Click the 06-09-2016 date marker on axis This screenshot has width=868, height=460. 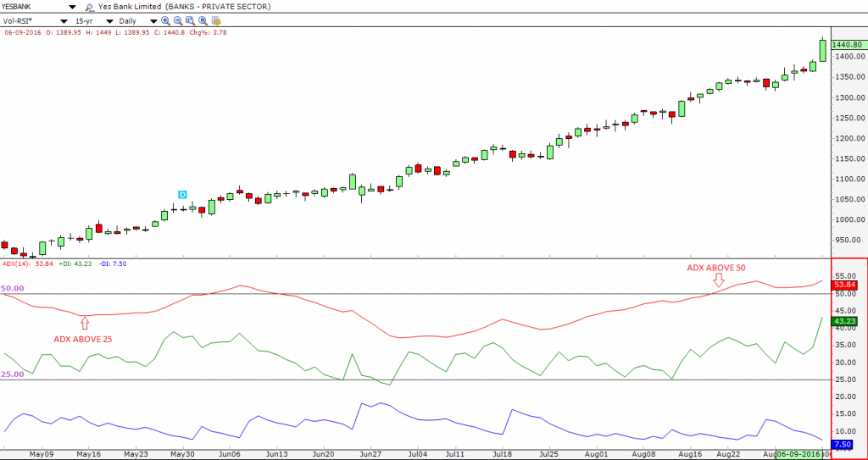(x=798, y=455)
